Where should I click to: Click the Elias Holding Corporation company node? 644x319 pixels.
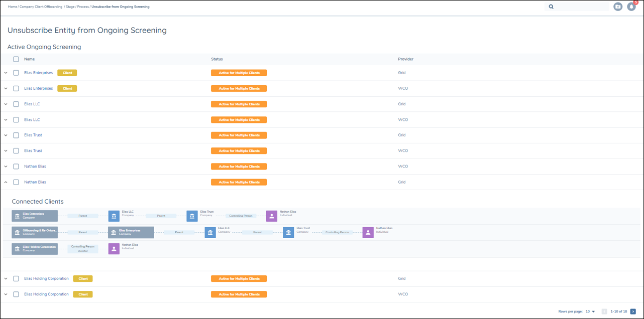35,249
